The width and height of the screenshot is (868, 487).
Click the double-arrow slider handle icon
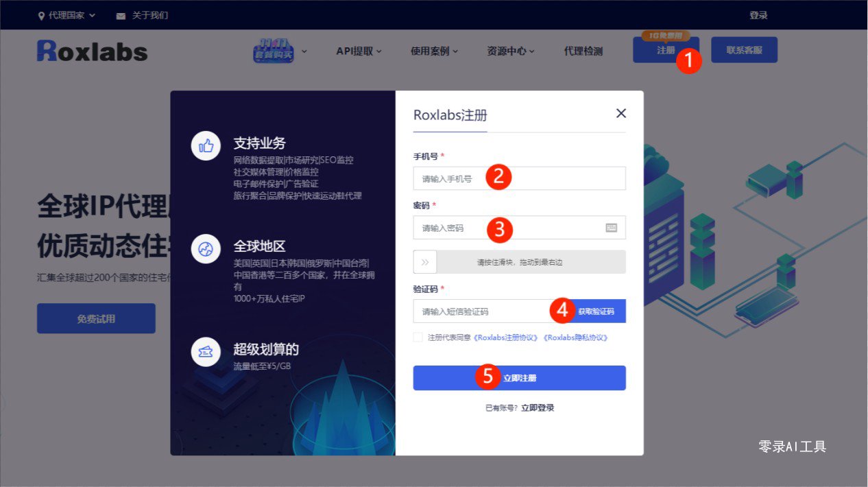425,262
